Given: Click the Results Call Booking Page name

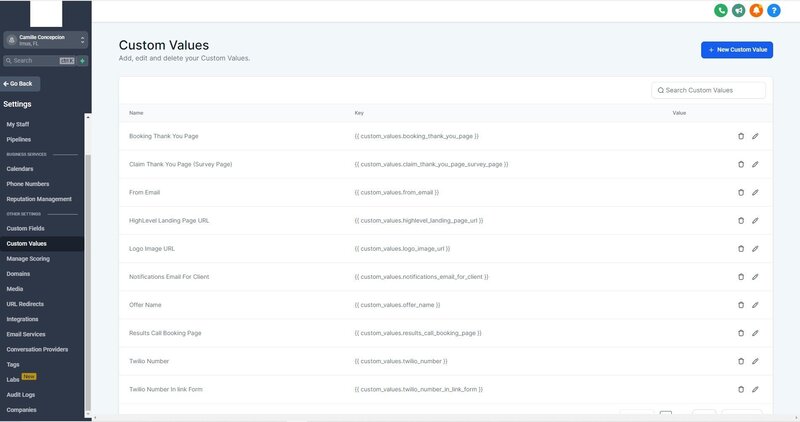Looking at the screenshot, I should [165, 333].
